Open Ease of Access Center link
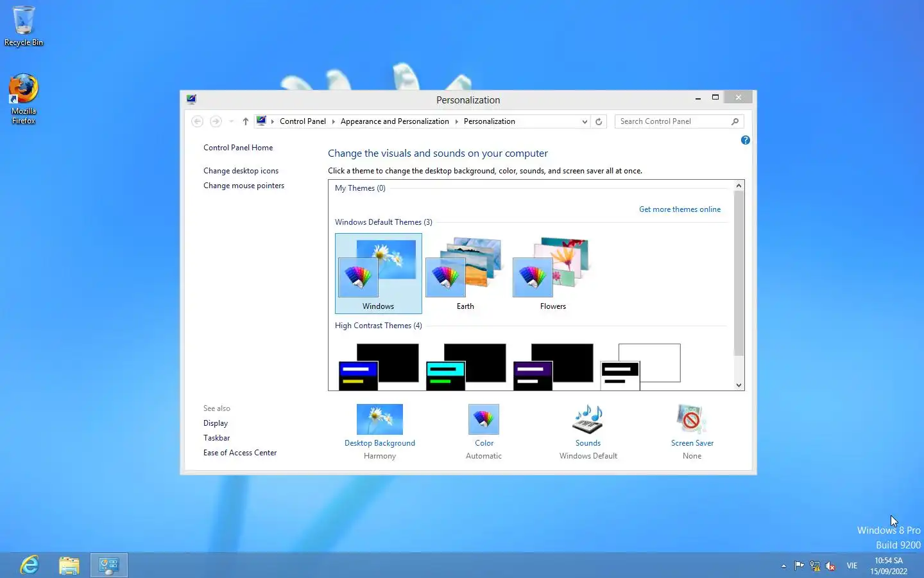The width and height of the screenshot is (924, 578). 240,453
